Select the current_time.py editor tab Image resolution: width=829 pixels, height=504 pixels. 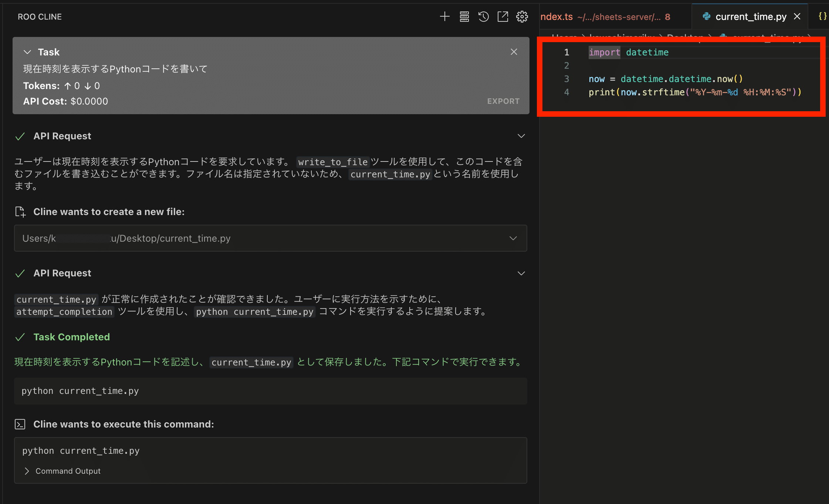click(750, 17)
